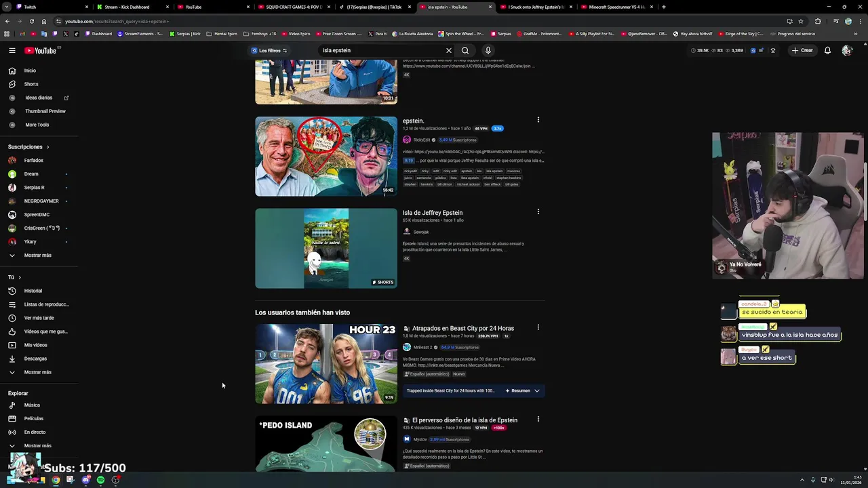Open Hentai Epico bookmark folder
This screenshot has height=488, width=868.
[222, 33]
